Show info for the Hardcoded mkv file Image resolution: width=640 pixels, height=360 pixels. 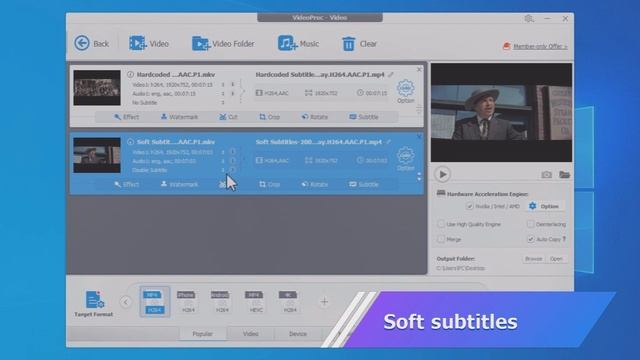coord(130,74)
